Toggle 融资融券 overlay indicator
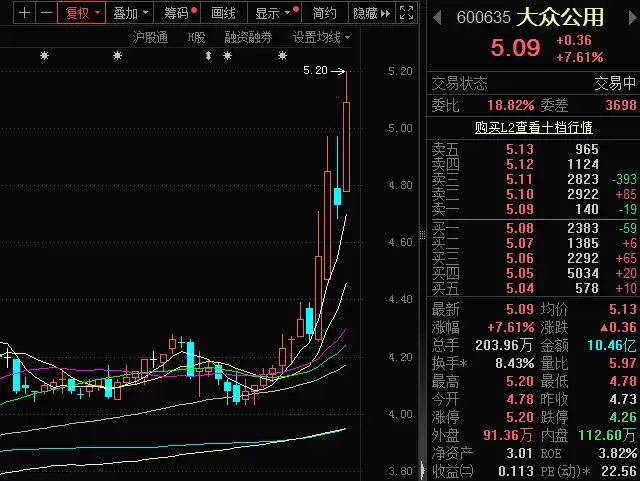This screenshot has width=640, height=481. [x=248, y=37]
